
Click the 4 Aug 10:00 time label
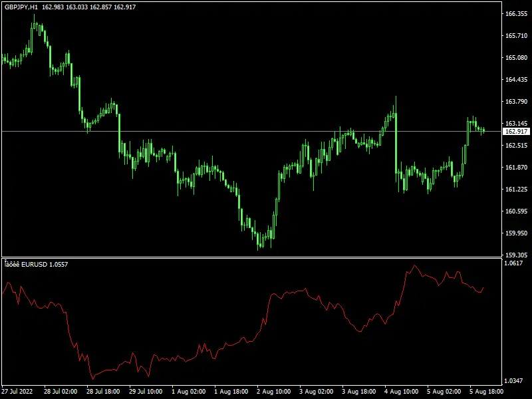(402, 391)
